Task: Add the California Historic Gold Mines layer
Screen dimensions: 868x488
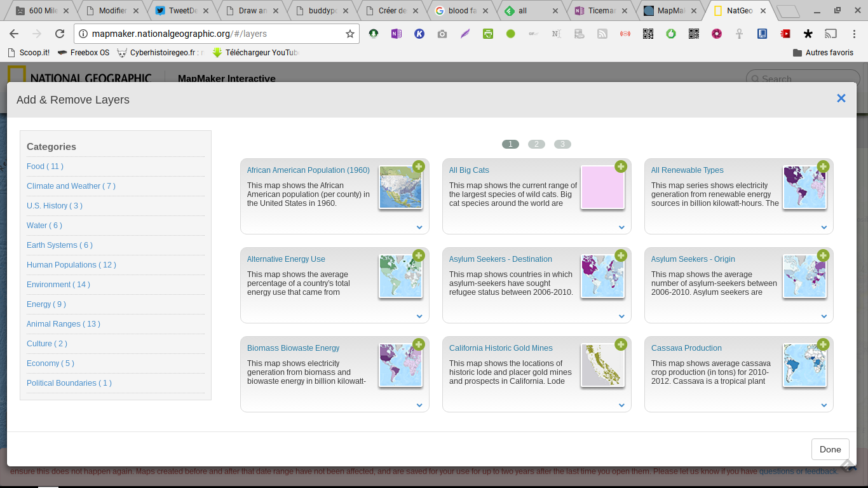Action: click(x=620, y=344)
